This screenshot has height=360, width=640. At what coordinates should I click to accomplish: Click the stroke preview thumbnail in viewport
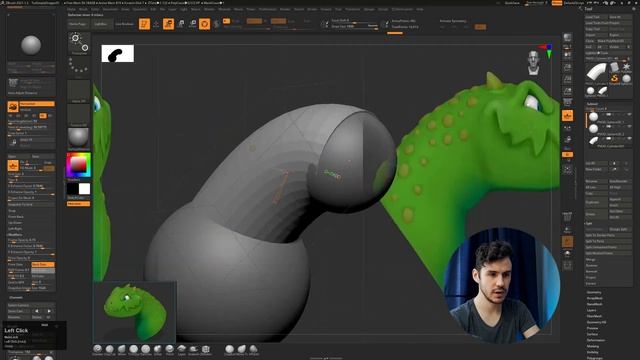click(x=118, y=53)
